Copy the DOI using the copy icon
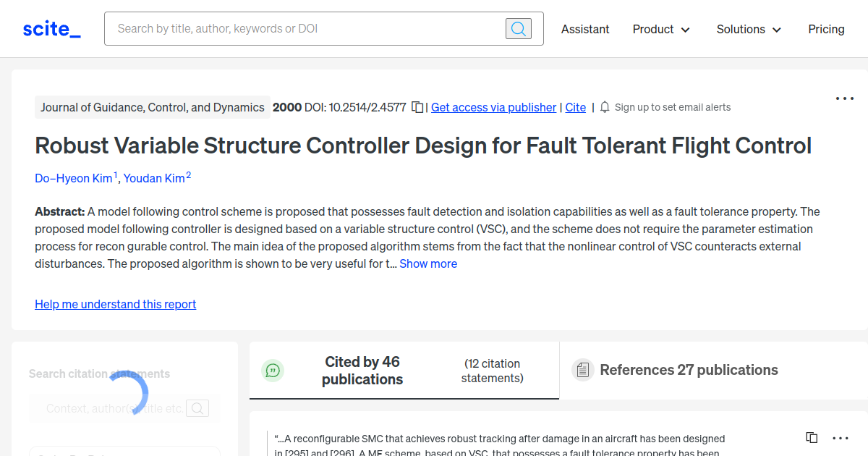The image size is (868, 456). (x=417, y=106)
